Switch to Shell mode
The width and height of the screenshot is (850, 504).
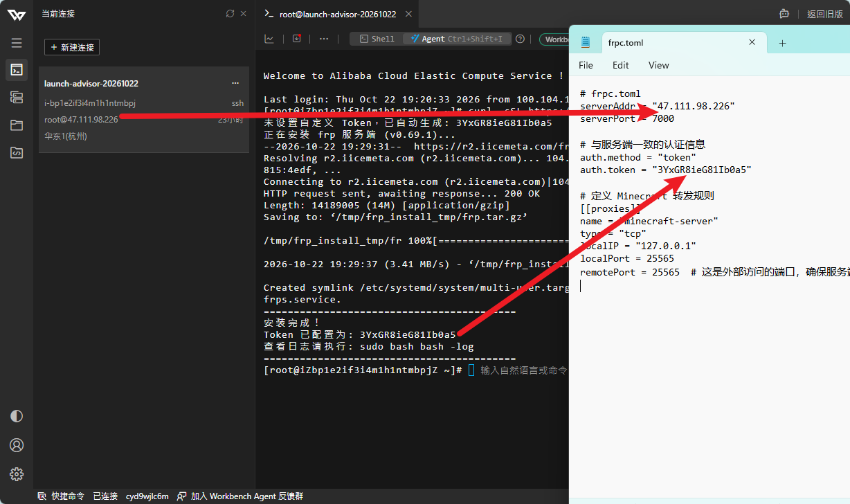pyautogui.click(x=377, y=39)
